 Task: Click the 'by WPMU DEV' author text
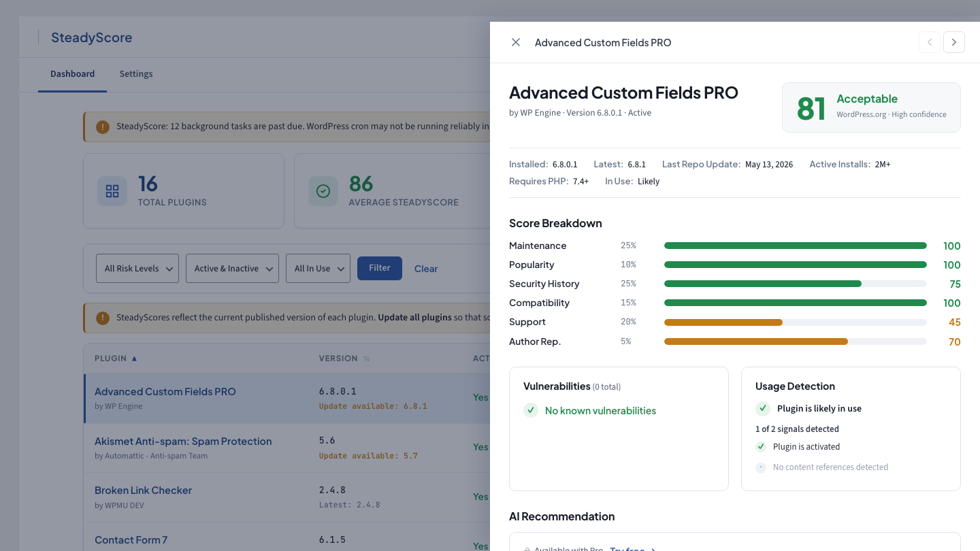119,505
